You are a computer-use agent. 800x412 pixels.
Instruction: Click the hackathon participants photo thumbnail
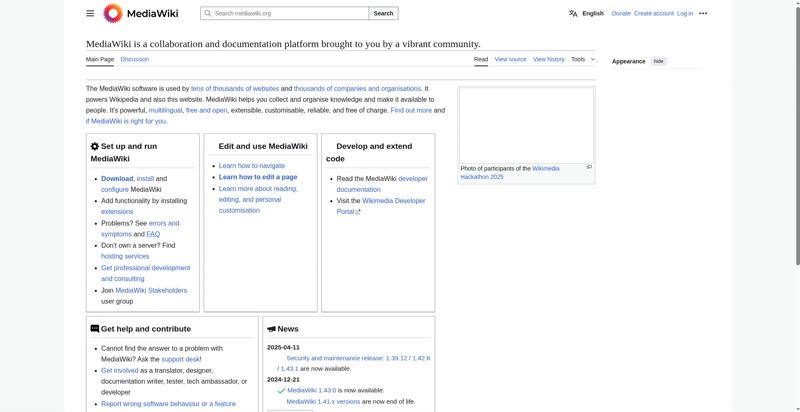click(x=526, y=125)
